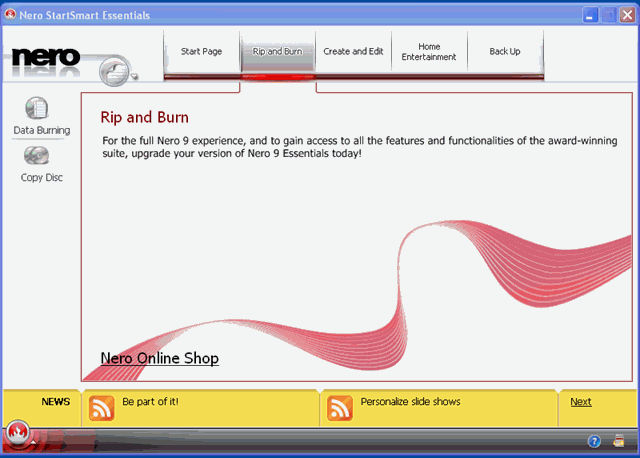The height and width of the screenshot is (458, 640).
Task: Expand the small arrow beside flame button
Action: pos(33,442)
